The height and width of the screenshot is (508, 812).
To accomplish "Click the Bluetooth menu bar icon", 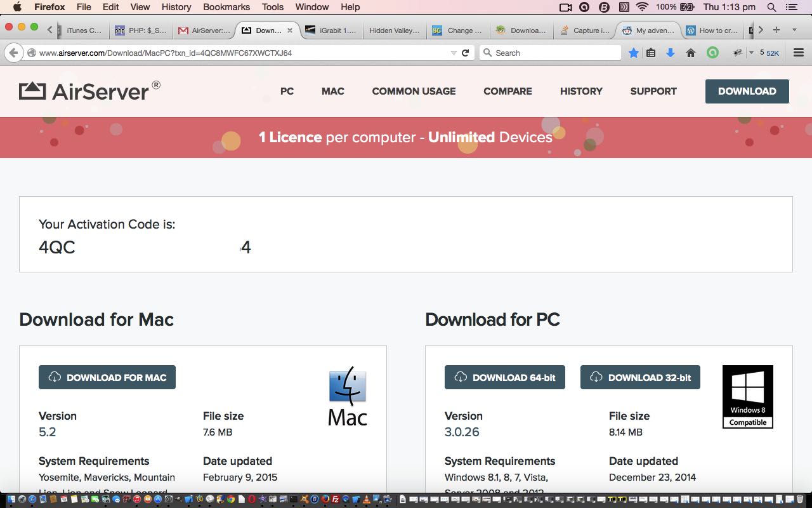I will [x=604, y=7].
